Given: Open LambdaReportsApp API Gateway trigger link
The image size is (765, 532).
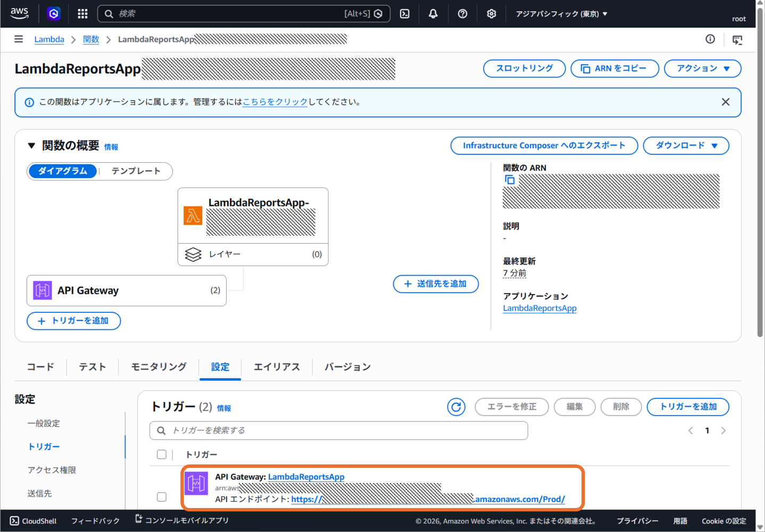Looking at the screenshot, I should click(x=306, y=477).
